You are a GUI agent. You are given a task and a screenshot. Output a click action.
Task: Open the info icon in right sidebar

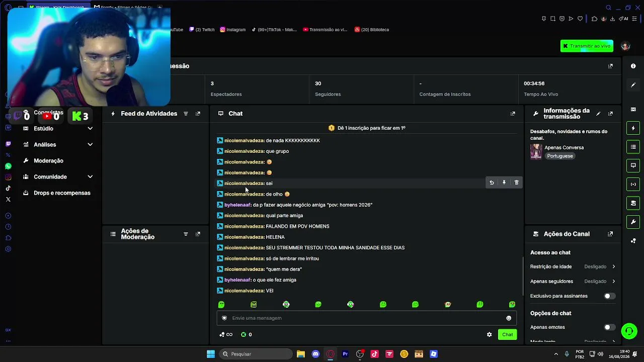[x=633, y=66]
